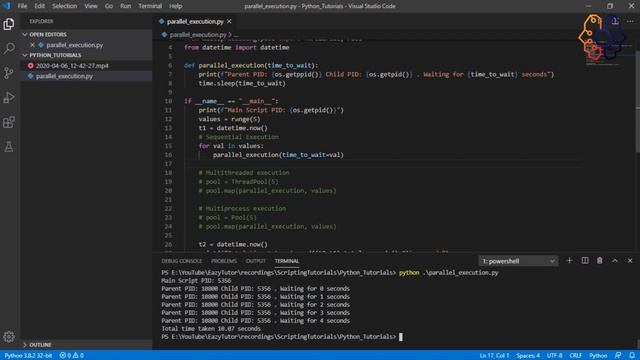This screenshot has width=640, height=360.
Task: Open the Go menu
Action: click(109, 6)
